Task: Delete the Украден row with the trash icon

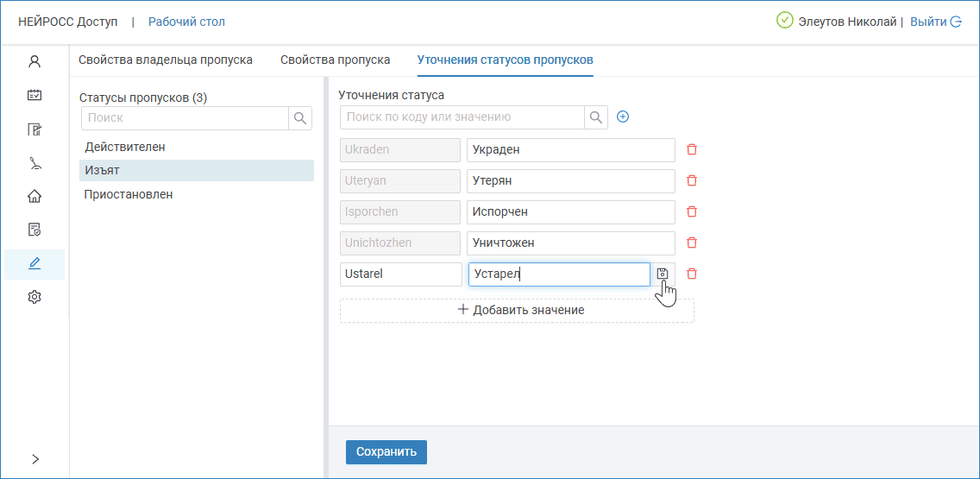Action: [x=691, y=149]
